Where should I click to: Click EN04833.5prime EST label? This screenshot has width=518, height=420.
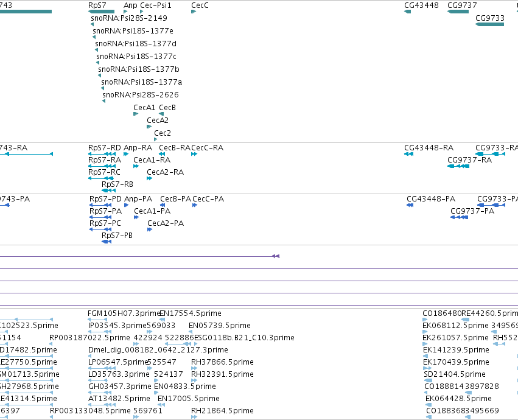pos(185,387)
